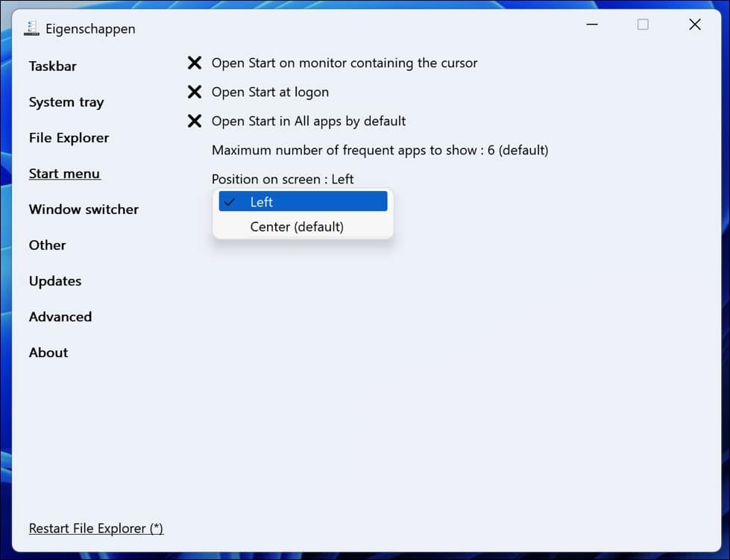
Task: Open the System tray settings
Action: point(66,102)
